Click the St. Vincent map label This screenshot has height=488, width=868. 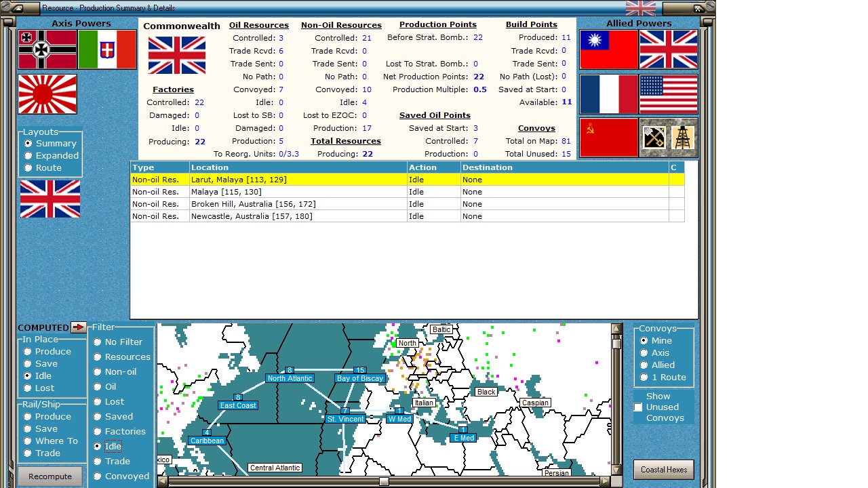(346, 419)
